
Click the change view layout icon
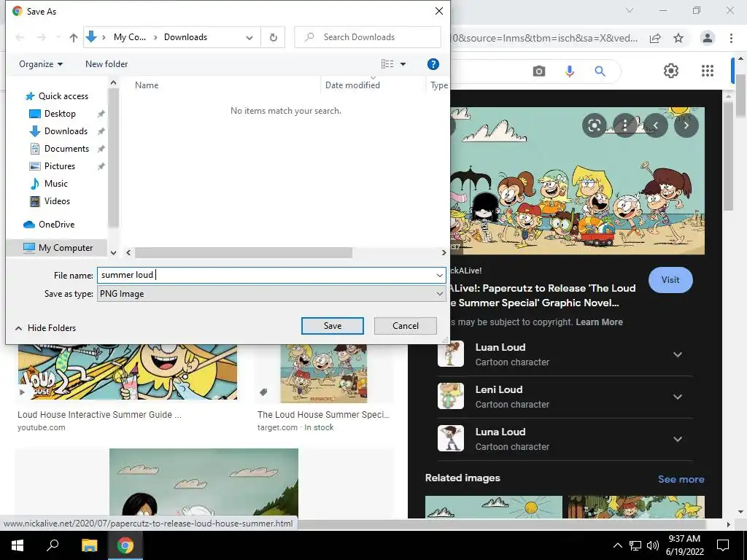387,64
